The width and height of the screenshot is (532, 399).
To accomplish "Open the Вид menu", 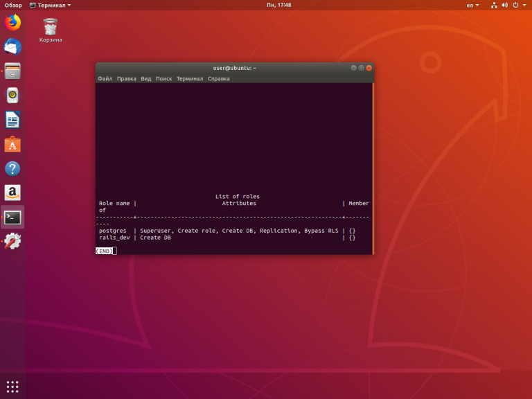I will coord(146,79).
